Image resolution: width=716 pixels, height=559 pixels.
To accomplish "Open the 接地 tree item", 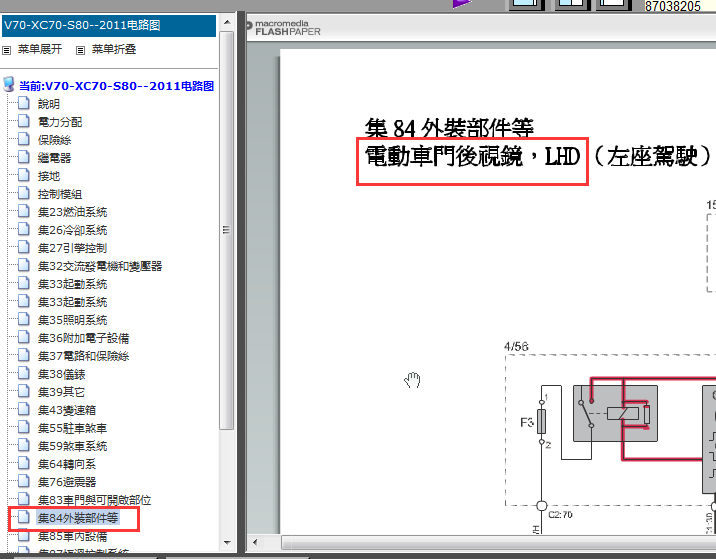I will coord(49,176).
